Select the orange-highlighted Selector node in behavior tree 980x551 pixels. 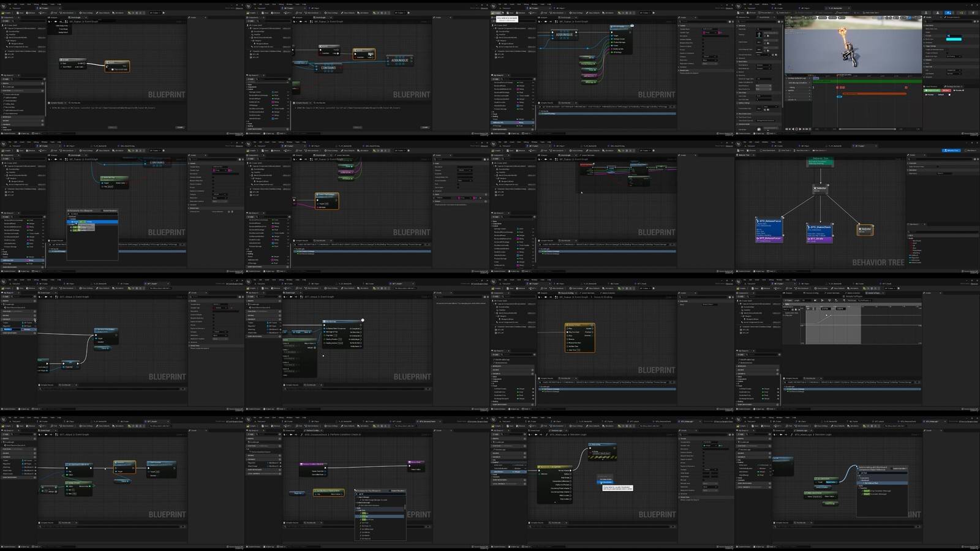[865, 230]
